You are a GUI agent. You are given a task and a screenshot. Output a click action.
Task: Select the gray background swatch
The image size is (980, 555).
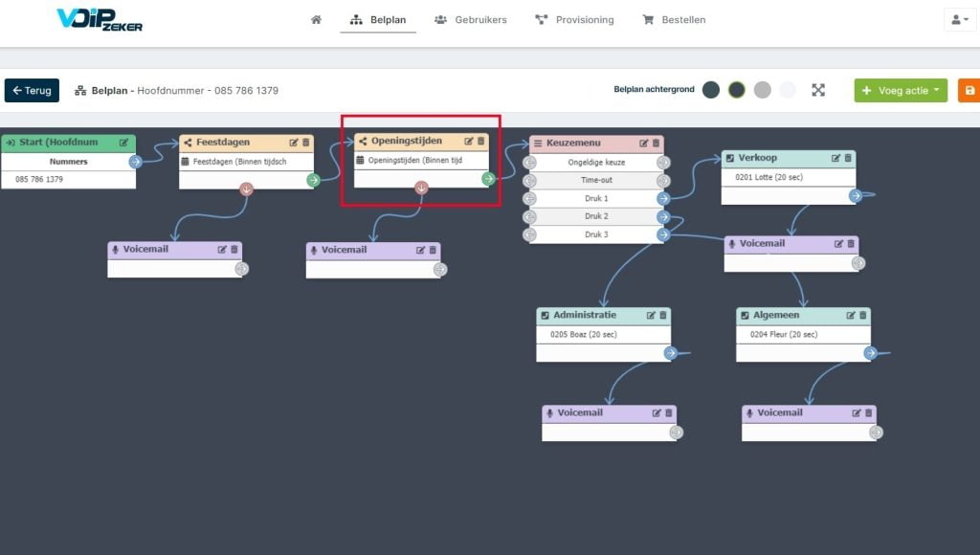pos(762,90)
